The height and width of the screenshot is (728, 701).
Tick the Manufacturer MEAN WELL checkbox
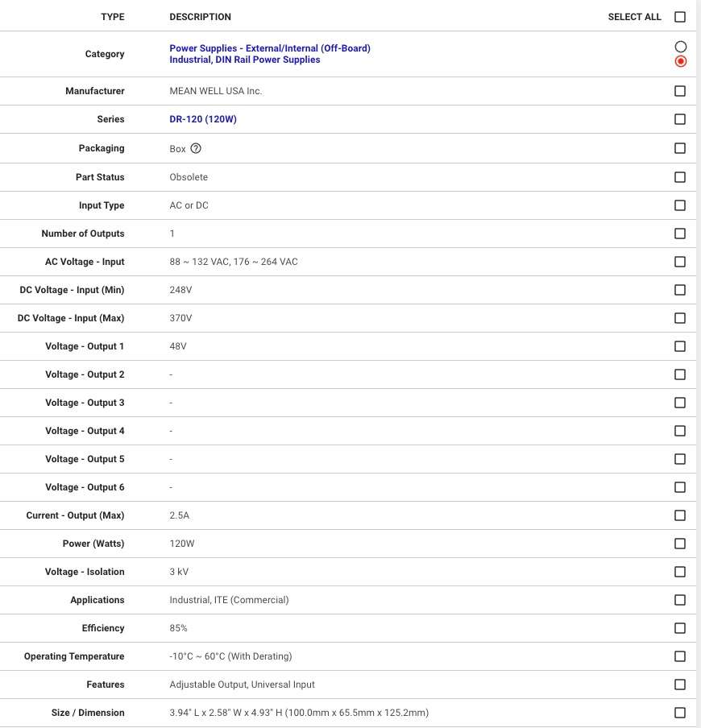(680, 91)
